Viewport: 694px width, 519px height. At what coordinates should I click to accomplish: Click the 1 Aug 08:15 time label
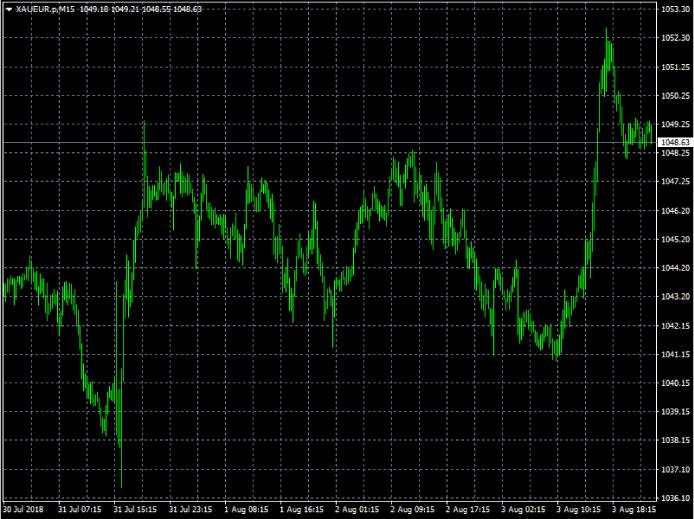pos(245,509)
